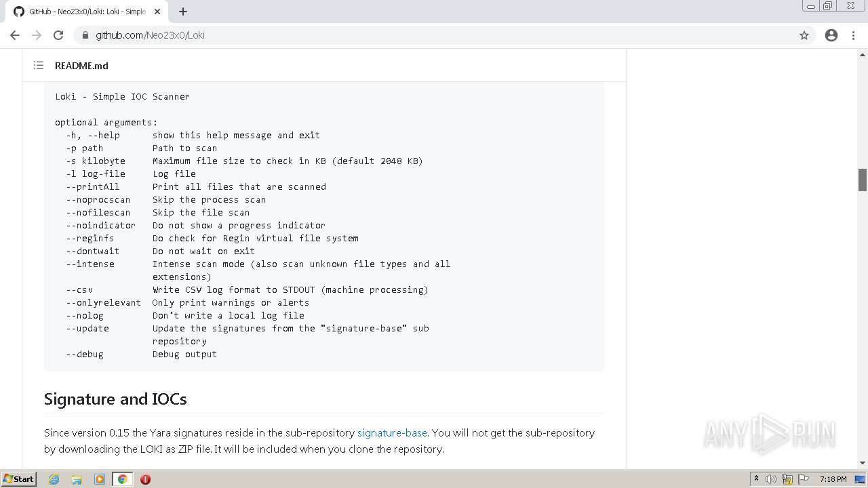
Task: Follow the signature-base link
Action: point(392,432)
